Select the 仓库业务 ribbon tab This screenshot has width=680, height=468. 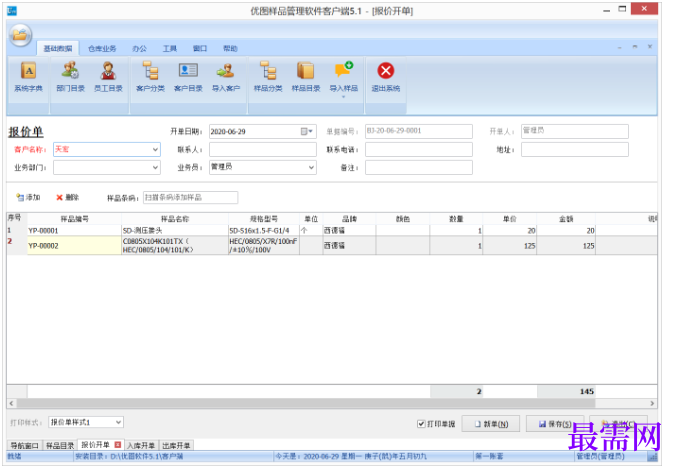[x=102, y=48]
